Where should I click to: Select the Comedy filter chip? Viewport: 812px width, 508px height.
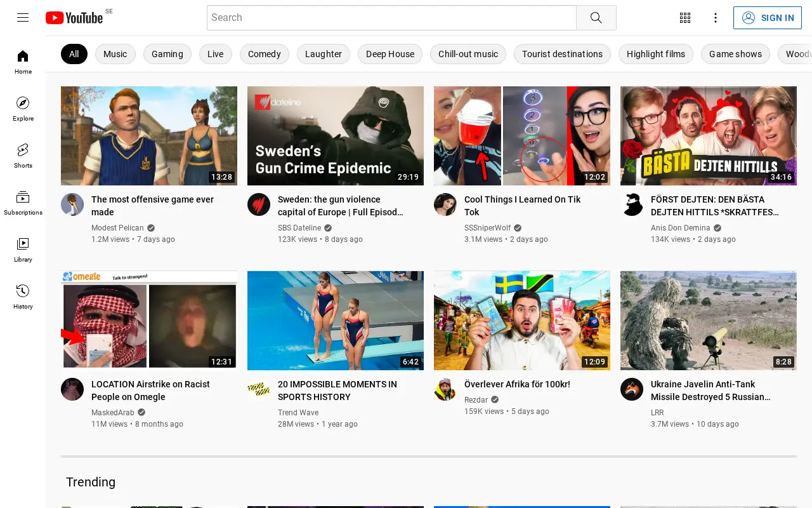click(x=265, y=54)
